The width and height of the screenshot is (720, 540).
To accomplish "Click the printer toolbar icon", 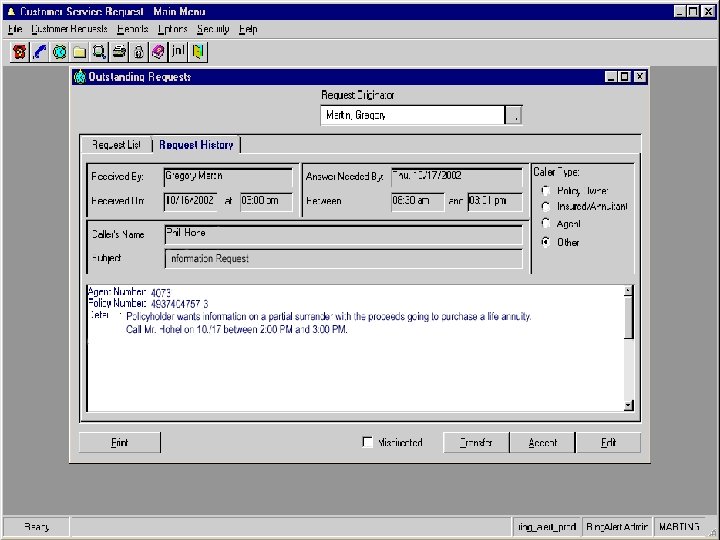I will tap(119, 52).
